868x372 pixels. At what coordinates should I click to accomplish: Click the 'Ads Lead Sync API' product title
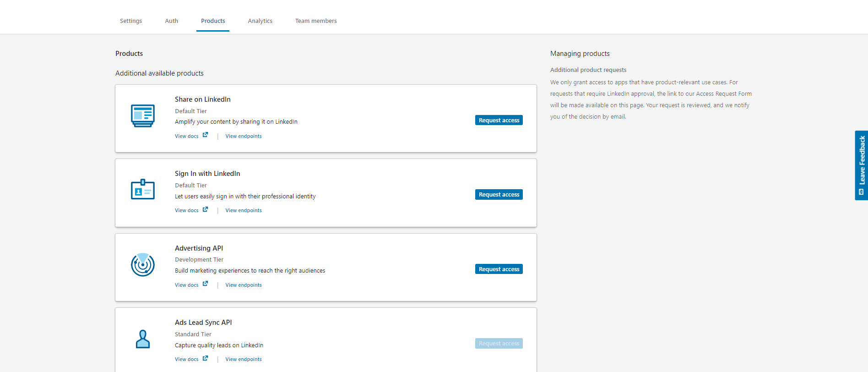[x=203, y=323]
